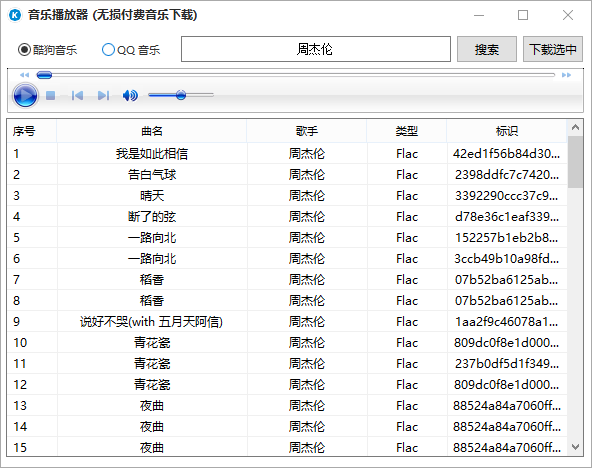This screenshot has width=592, height=468.
Task: Select song 晴天
Action: click(x=152, y=196)
